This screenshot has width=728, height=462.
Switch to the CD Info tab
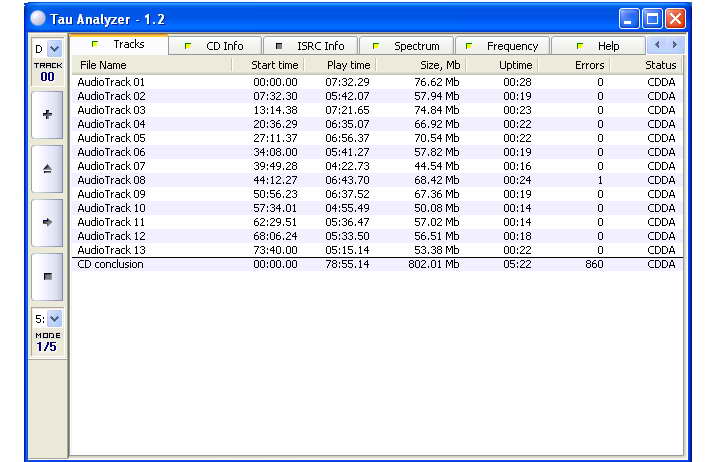click(217, 46)
